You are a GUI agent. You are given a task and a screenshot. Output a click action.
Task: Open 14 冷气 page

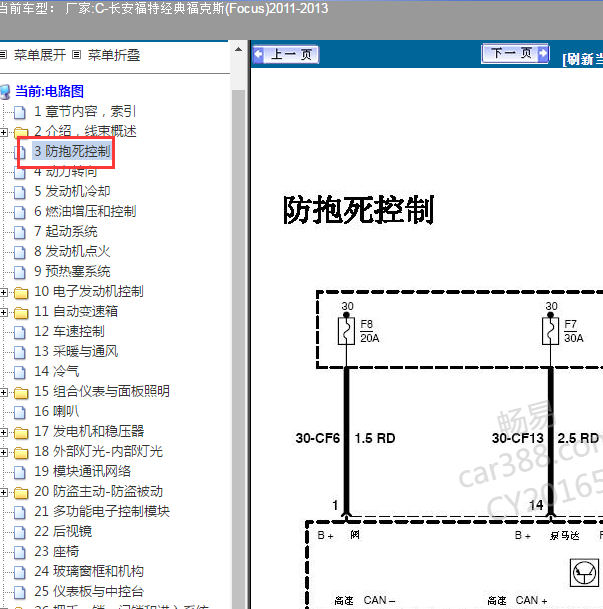(56, 371)
